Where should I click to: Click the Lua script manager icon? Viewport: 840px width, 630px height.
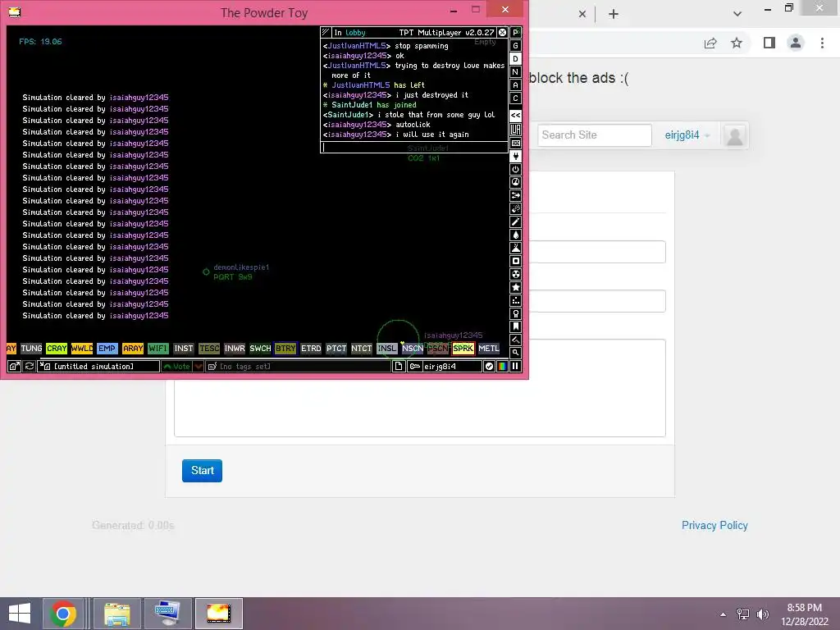(515, 130)
